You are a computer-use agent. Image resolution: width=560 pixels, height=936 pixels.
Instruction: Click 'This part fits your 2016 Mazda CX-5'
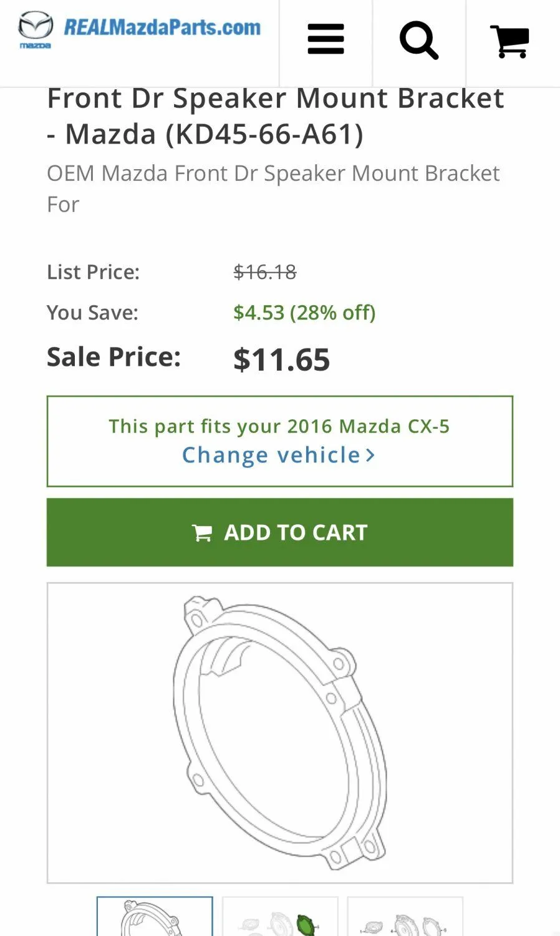279,426
